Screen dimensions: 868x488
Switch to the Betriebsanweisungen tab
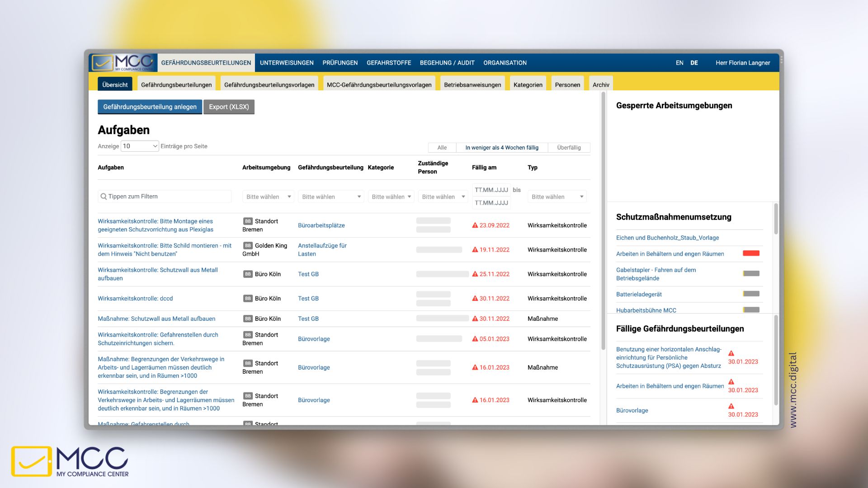(472, 84)
